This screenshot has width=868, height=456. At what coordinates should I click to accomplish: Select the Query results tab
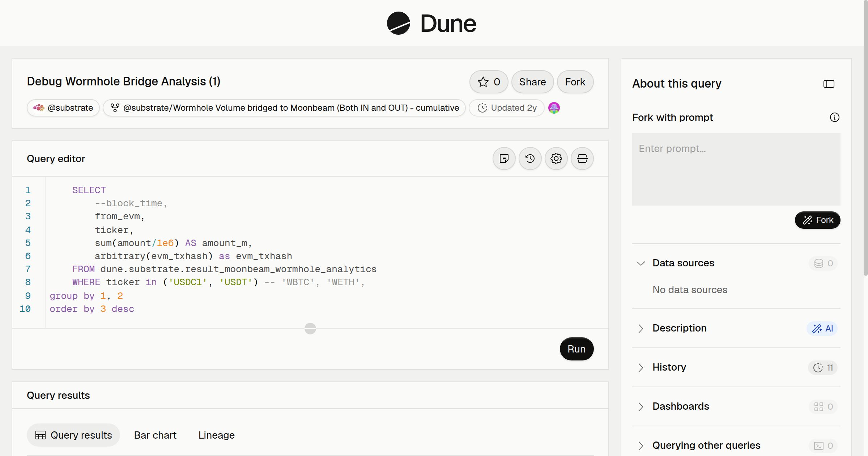tap(73, 435)
